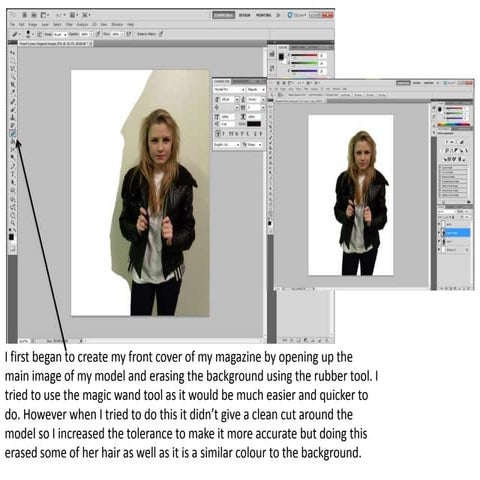Select the Type tool in left toolbar
This screenshot has width=480, height=480.
click(12, 174)
